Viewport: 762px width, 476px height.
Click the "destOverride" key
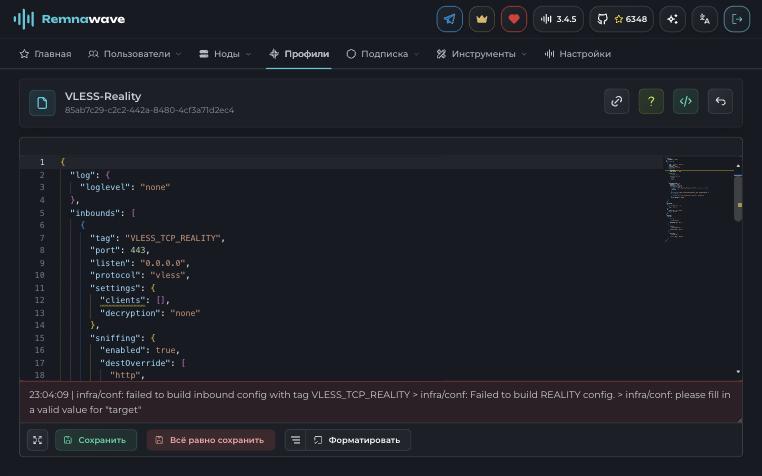(135, 363)
